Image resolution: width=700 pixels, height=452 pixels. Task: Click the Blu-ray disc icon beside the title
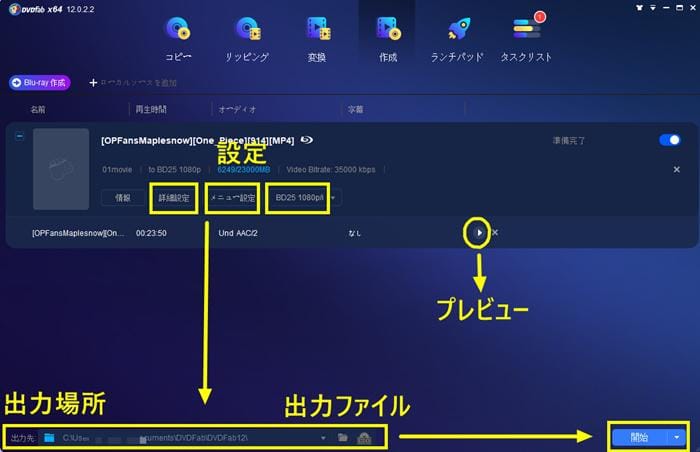306,140
